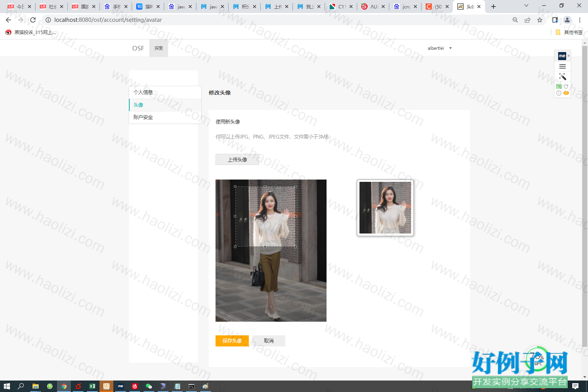
Task: Click the magic wand tool icon
Action: (562, 77)
